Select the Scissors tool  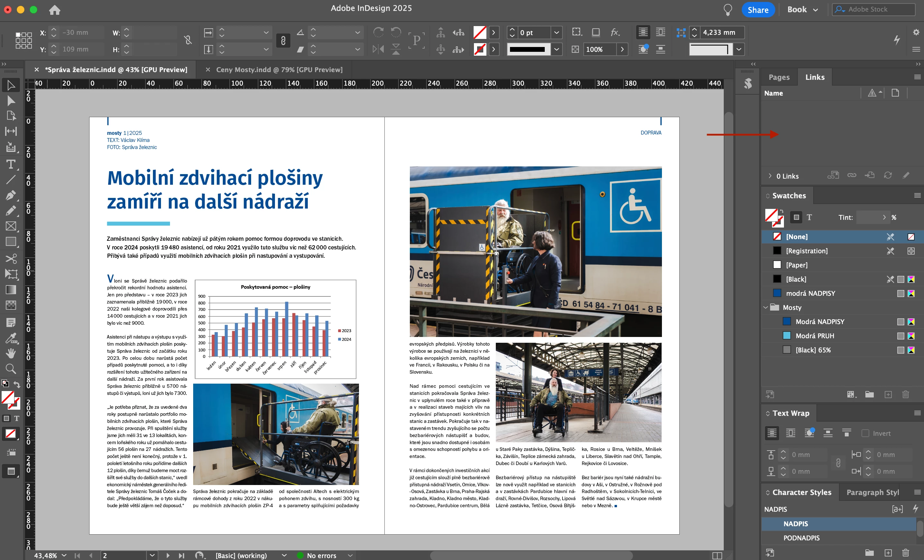click(11, 259)
